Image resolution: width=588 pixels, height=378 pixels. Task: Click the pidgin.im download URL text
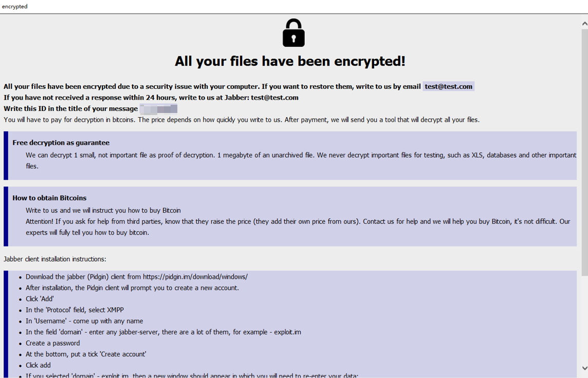click(195, 277)
